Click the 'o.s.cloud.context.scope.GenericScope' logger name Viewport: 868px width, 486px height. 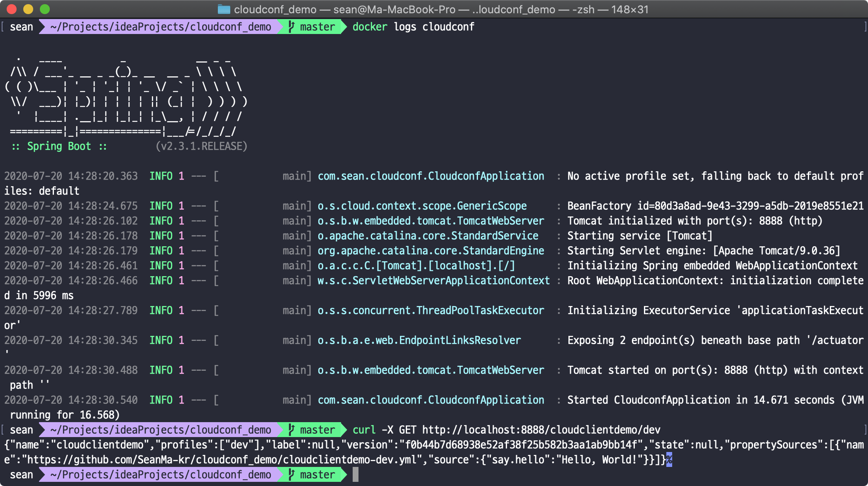[422, 206]
